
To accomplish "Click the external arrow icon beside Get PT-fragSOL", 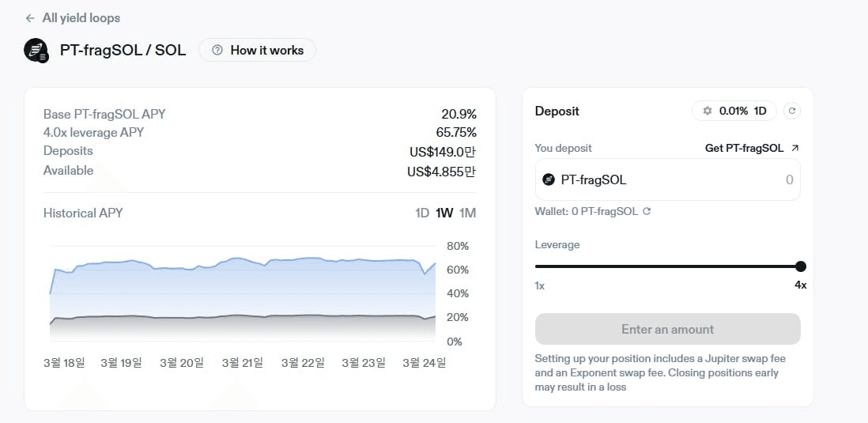I will point(795,148).
